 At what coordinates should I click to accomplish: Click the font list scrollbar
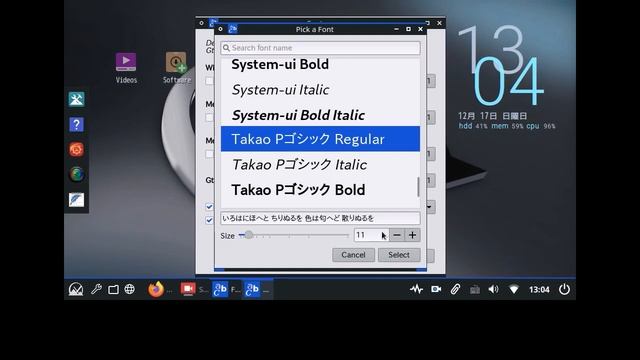coord(418,187)
